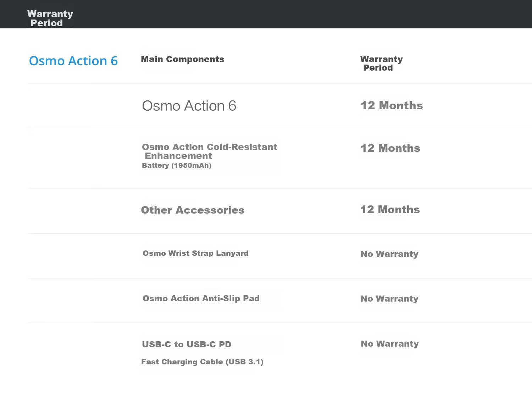This screenshot has height=408, width=532.
Task: Click the Warranty Period column header
Action: pyautogui.click(x=381, y=64)
